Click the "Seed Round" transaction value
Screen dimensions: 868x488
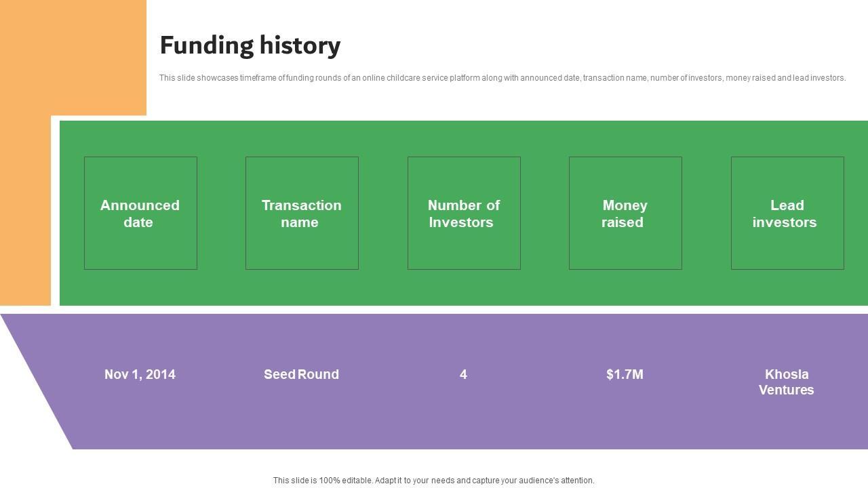[301, 374]
